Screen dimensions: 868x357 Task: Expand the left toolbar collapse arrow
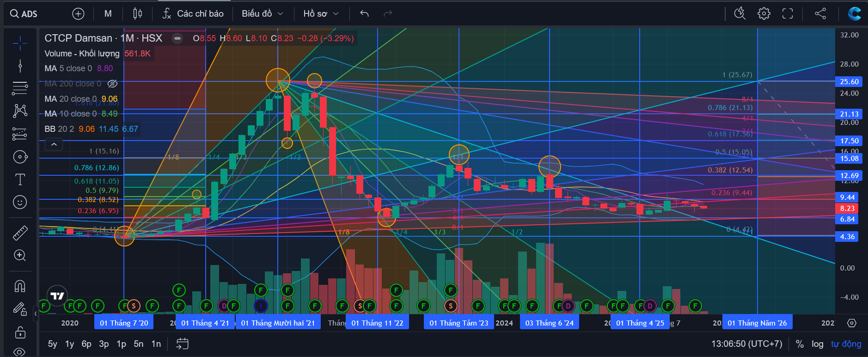pos(36,314)
